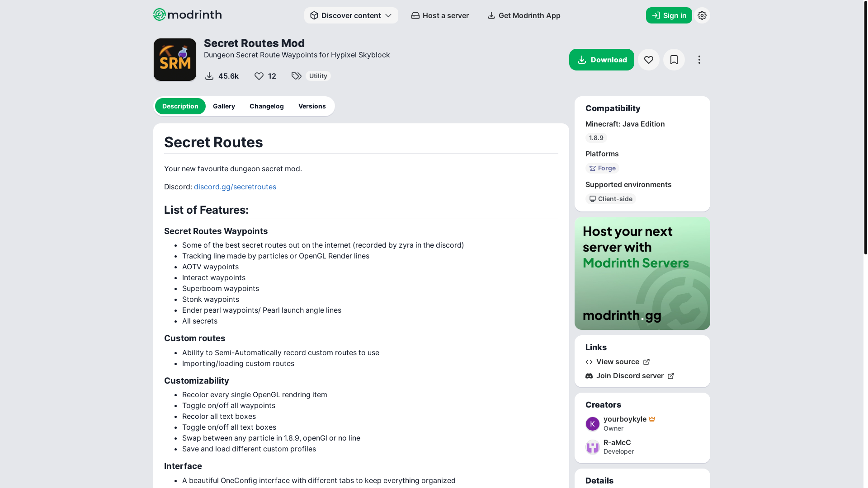Viewport: 868px width, 488px height.
Task: Open the Host a server page
Action: tap(440, 15)
